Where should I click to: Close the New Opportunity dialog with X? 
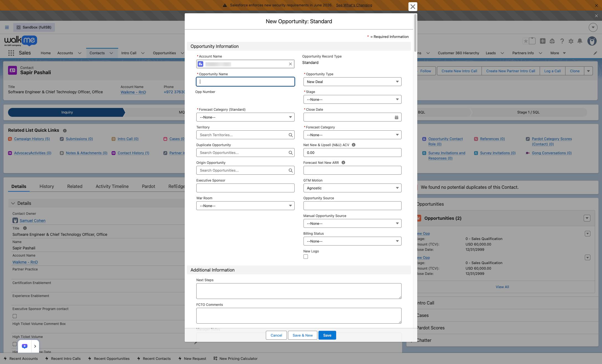(x=413, y=7)
